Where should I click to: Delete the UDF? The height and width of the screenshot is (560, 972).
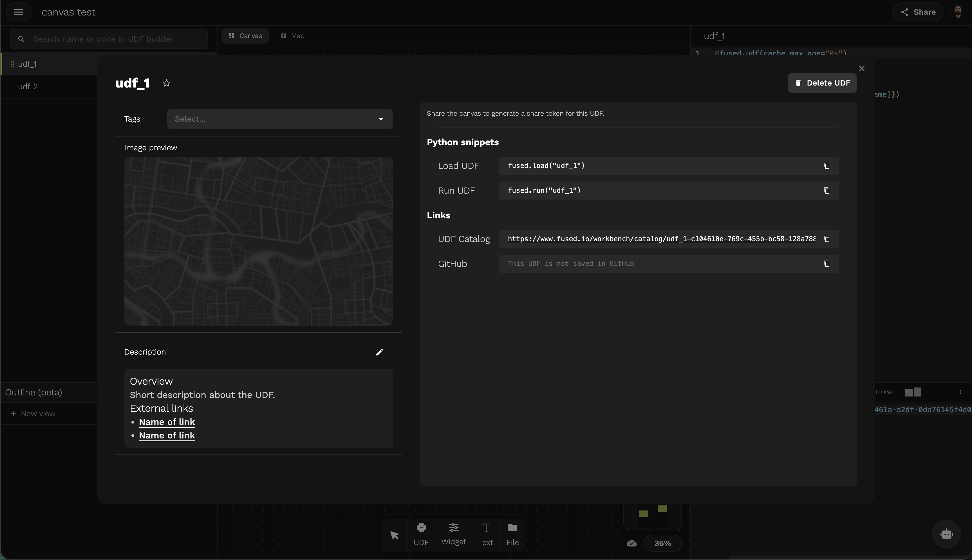point(822,83)
